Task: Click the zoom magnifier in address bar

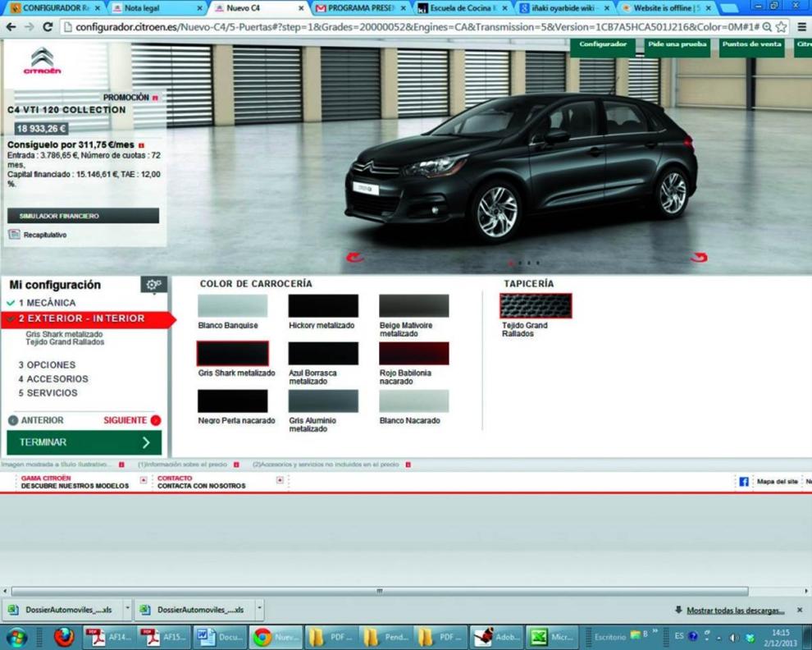Action: (x=768, y=27)
